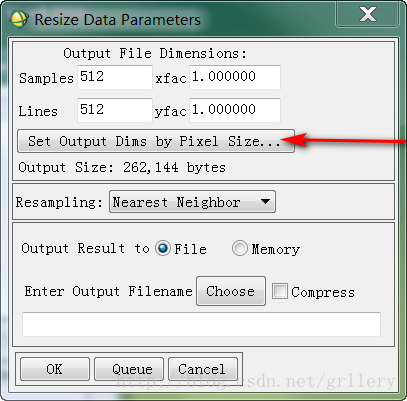
Task: Click the Output Size 262,144 bytes text
Action: point(122,167)
